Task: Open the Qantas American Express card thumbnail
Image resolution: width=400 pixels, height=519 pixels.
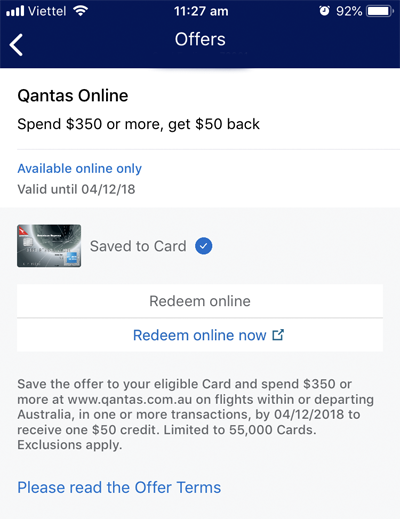Action: (49, 246)
